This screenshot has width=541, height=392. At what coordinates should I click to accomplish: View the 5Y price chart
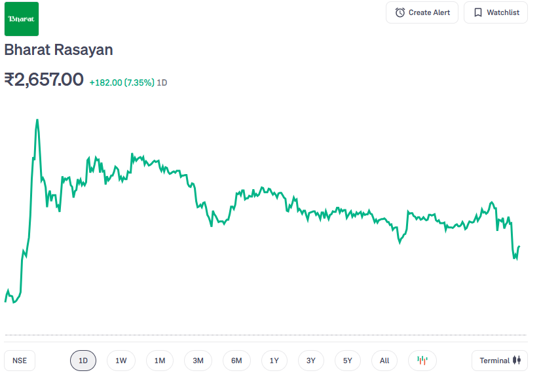coord(348,361)
